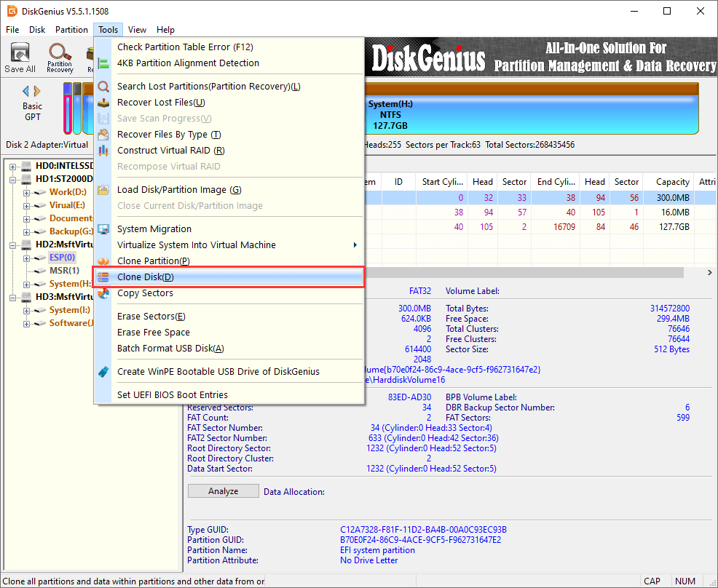Choose Batch Format USB Disk(A)
Screen dimensions: 718x588
pyautogui.click(x=229, y=349)
